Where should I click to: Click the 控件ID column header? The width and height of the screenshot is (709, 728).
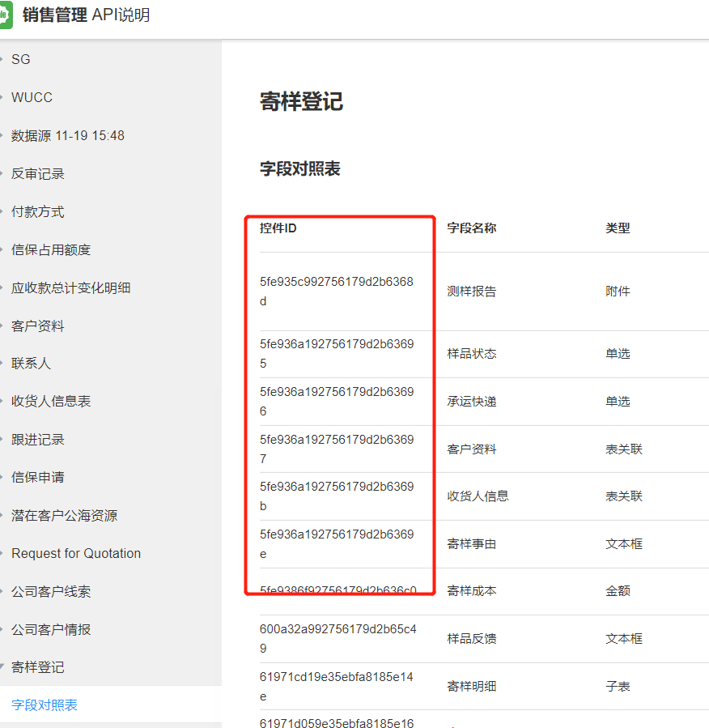[278, 228]
